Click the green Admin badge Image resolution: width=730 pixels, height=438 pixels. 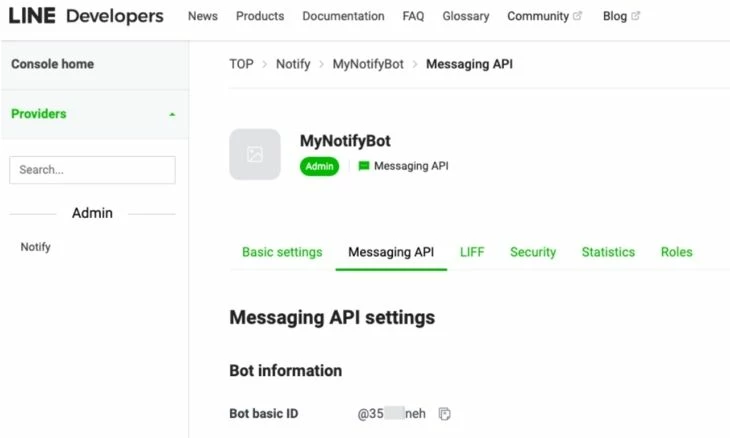tap(319, 166)
